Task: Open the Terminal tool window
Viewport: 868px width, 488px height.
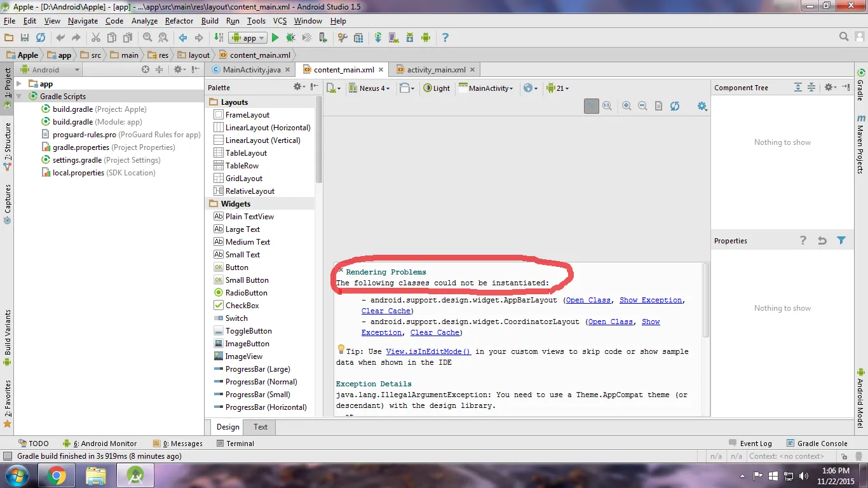Action: coord(234,444)
